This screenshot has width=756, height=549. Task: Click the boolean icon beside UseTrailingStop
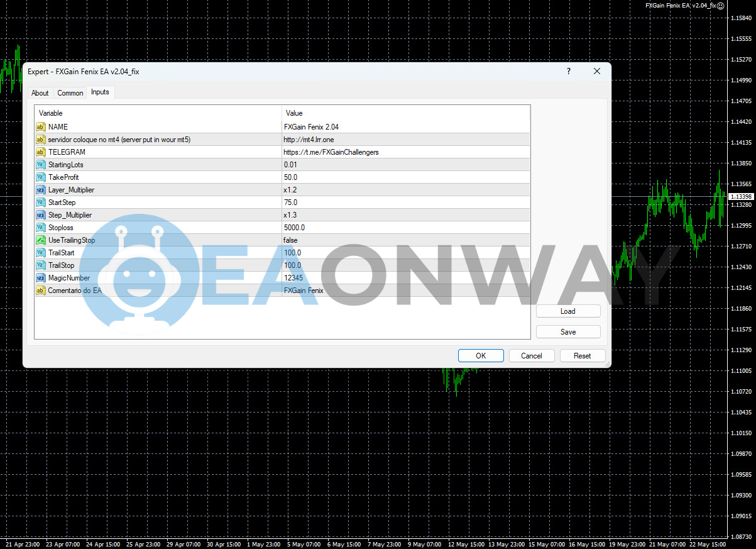point(41,240)
